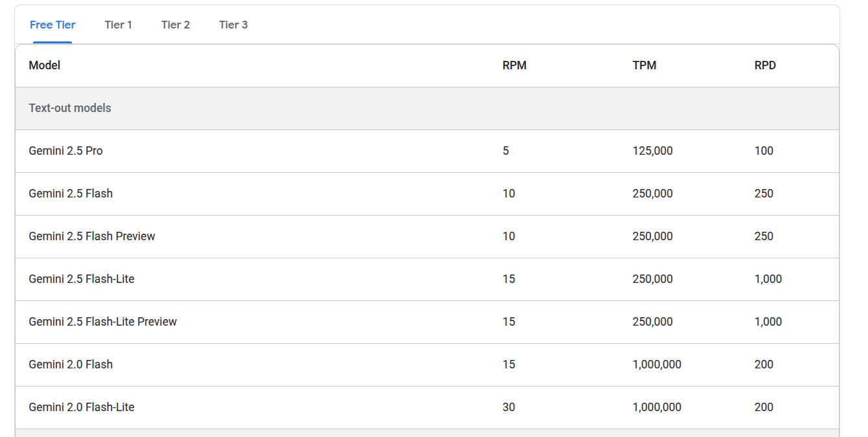Image resolution: width=868 pixels, height=437 pixels.
Task: Show the Tier 3 rate limits tab
Action: tap(233, 25)
